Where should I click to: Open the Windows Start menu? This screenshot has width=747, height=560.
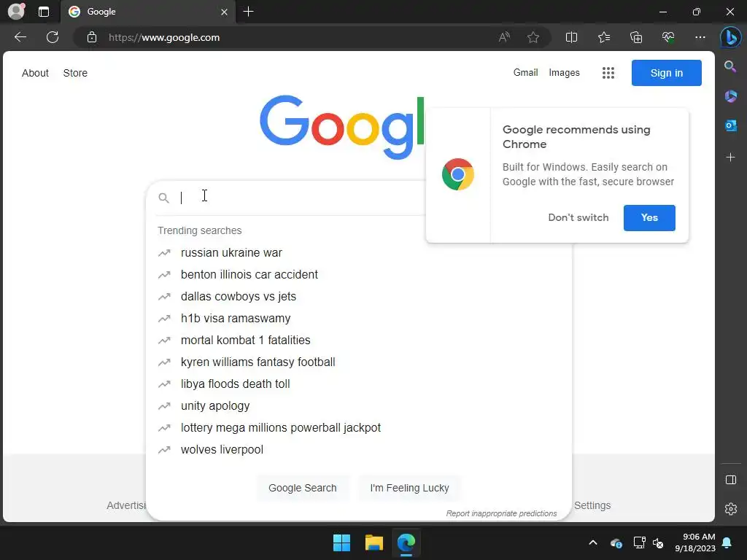341,542
